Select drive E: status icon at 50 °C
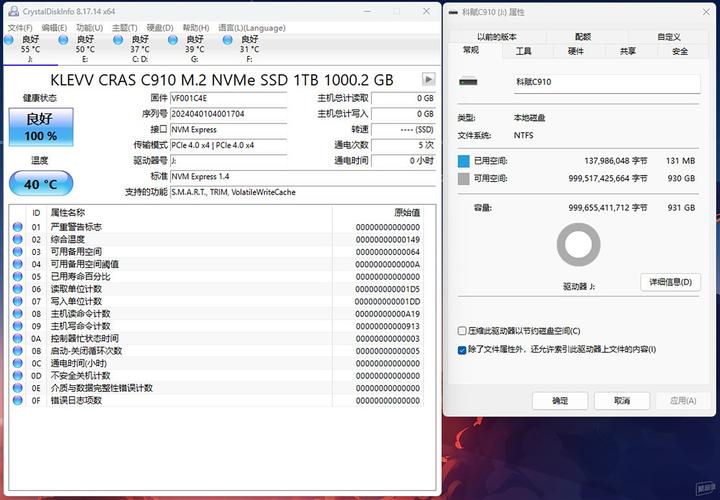 pos(63,40)
